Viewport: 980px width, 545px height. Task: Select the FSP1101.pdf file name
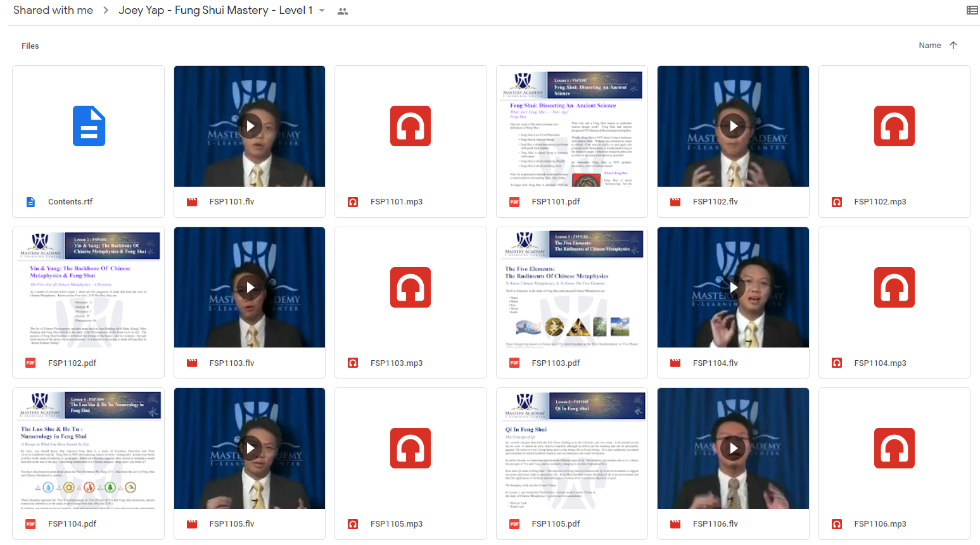pos(556,202)
